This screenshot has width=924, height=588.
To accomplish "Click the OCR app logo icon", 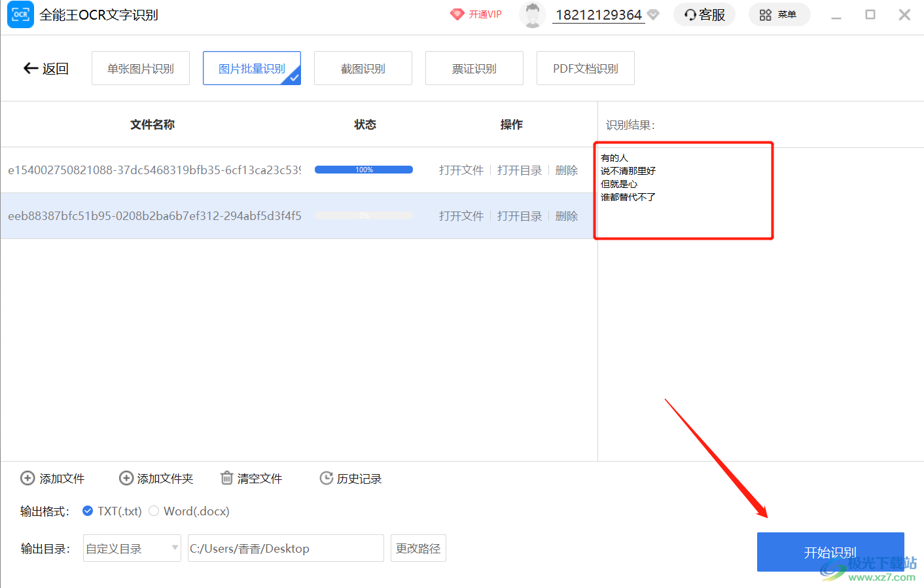I will click(x=20, y=14).
